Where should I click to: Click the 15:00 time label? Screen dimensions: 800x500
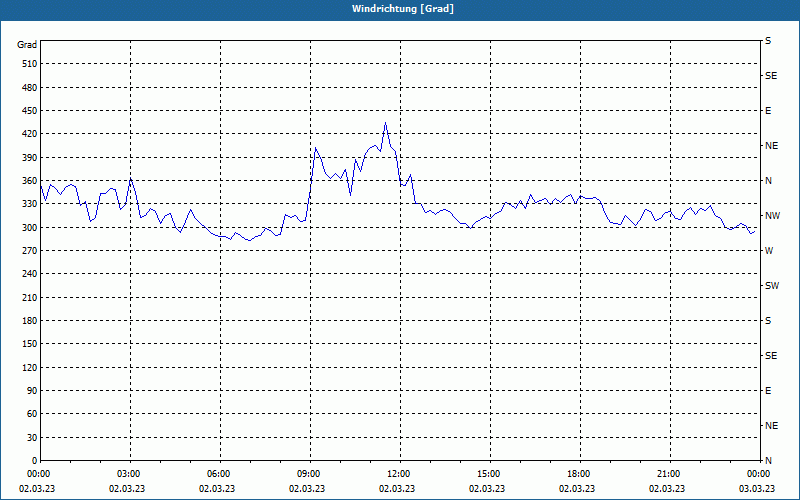click(490, 474)
